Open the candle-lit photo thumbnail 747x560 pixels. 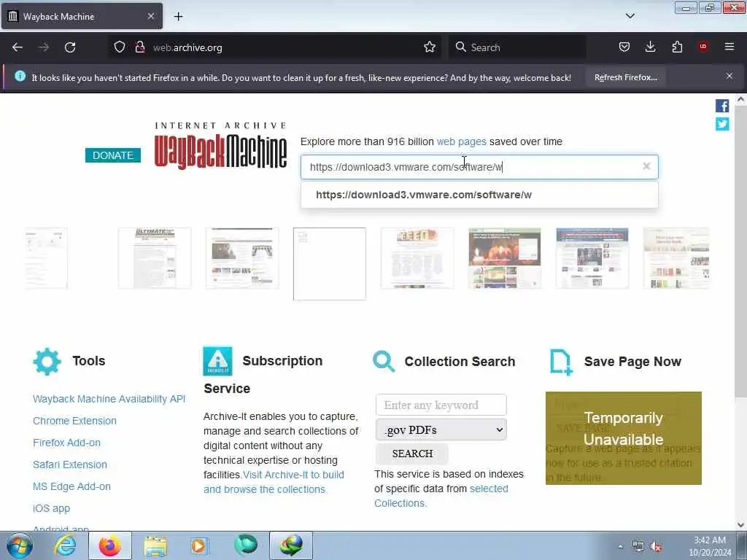(505, 258)
